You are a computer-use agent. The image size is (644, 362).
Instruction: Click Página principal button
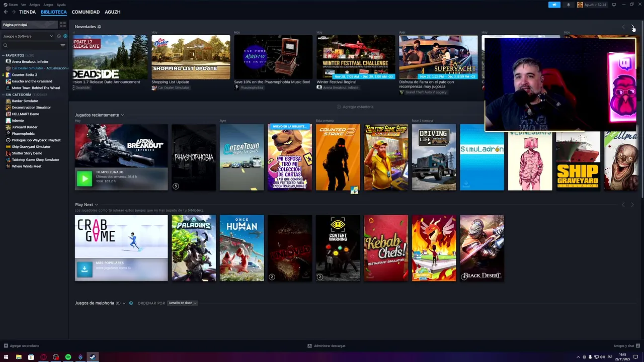point(29,25)
